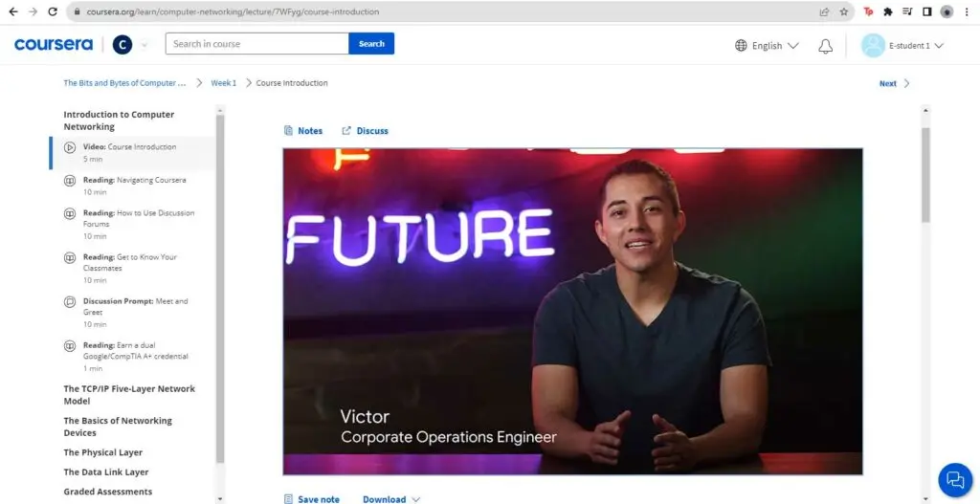Open the Download dropdown below video
Screen dimensions: 980x504
pyautogui.click(x=391, y=499)
